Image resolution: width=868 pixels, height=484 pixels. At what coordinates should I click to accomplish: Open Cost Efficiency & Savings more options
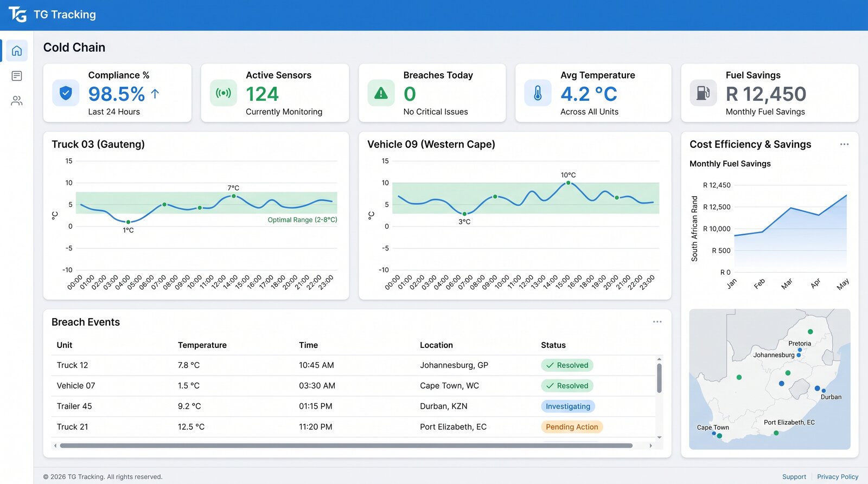pyautogui.click(x=844, y=144)
